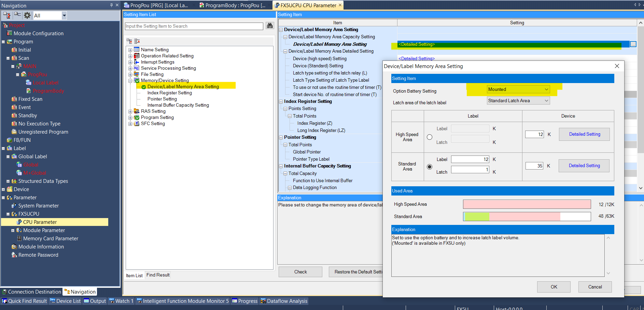Open the Connection Destination tab
This screenshot has width=644, height=310.
(31, 292)
